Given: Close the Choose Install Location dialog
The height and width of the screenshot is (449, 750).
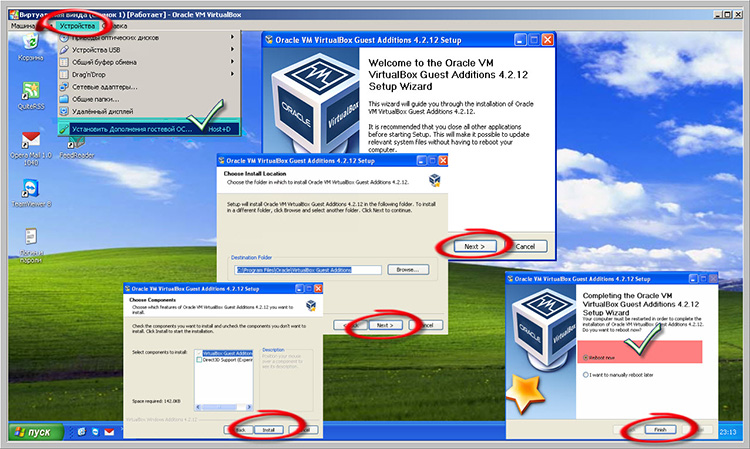Looking at the screenshot, I should tap(443, 161).
